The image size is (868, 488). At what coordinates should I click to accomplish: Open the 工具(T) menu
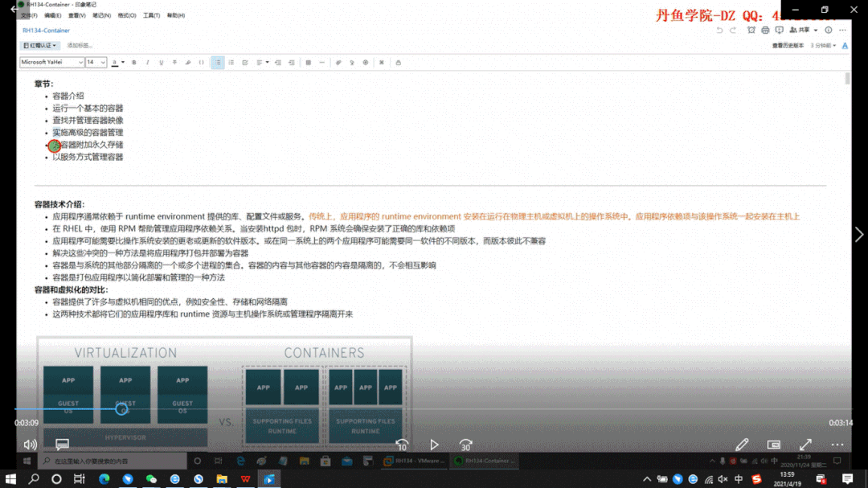[151, 15]
